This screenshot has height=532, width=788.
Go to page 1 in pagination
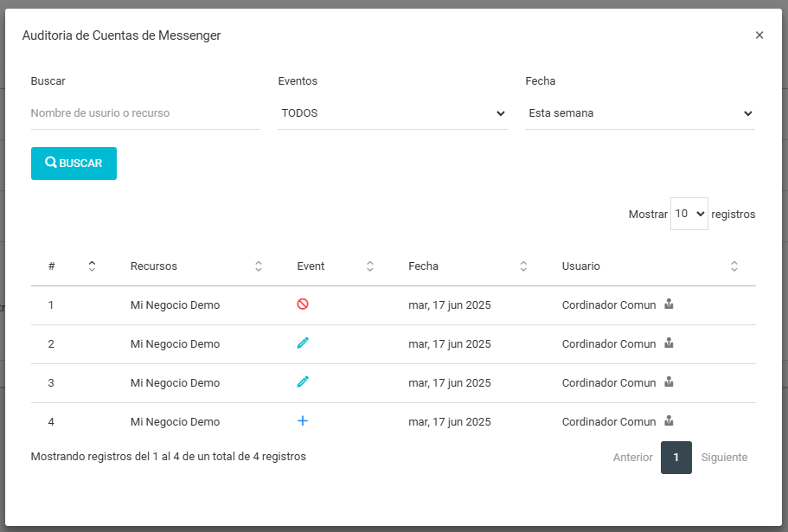[676, 458]
